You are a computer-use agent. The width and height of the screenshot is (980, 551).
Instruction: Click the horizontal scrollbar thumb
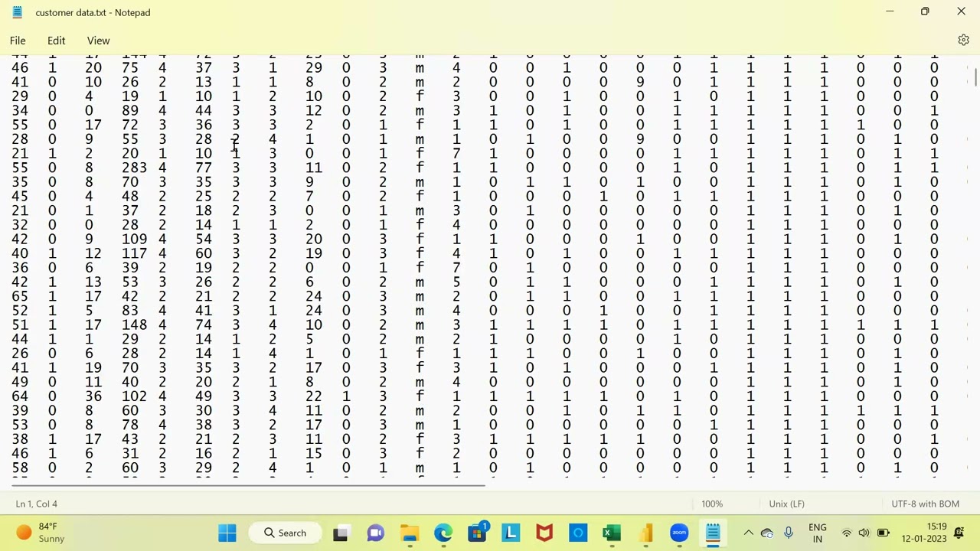click(x=248, y=484)
